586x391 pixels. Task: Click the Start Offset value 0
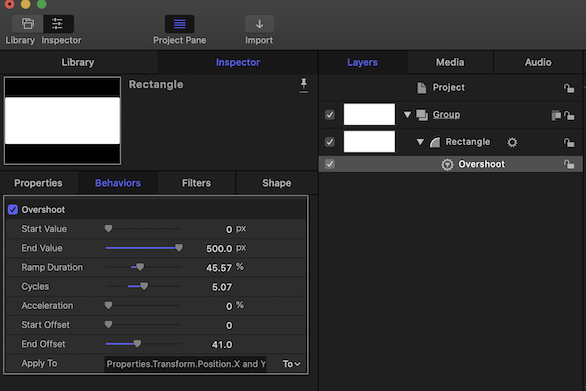point(229,326)
